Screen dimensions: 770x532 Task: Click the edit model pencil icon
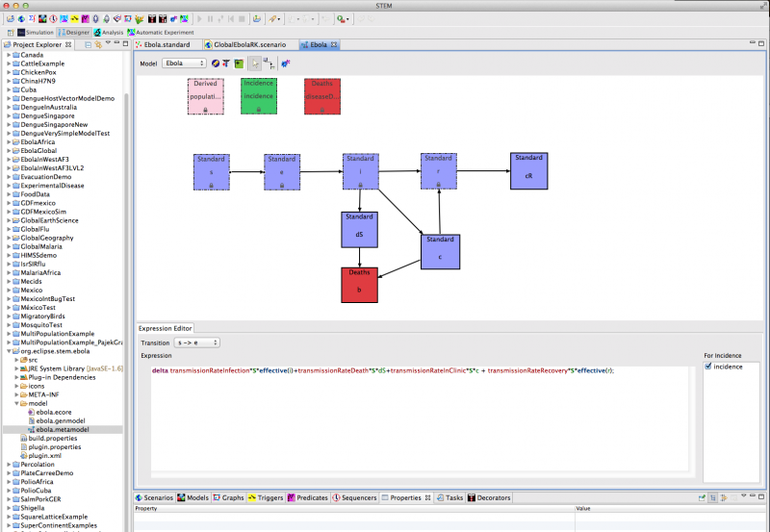(215, 63)
